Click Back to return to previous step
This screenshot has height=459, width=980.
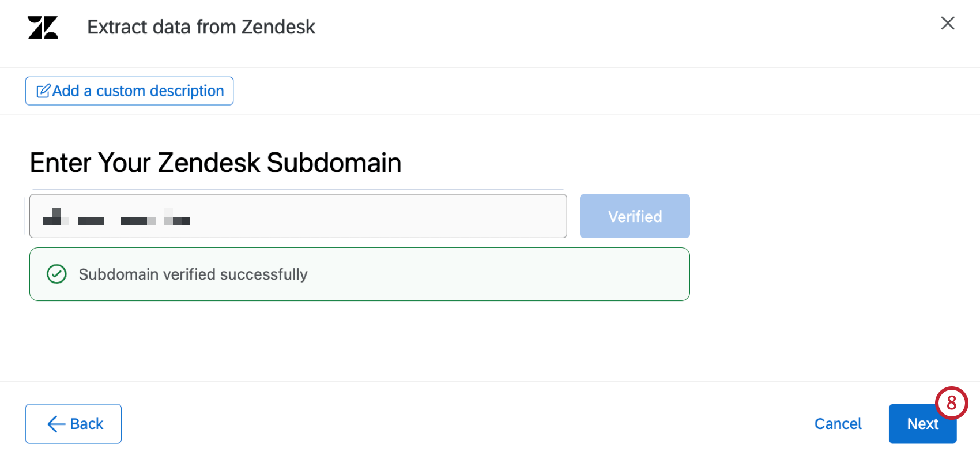click(x=73, y=424)
